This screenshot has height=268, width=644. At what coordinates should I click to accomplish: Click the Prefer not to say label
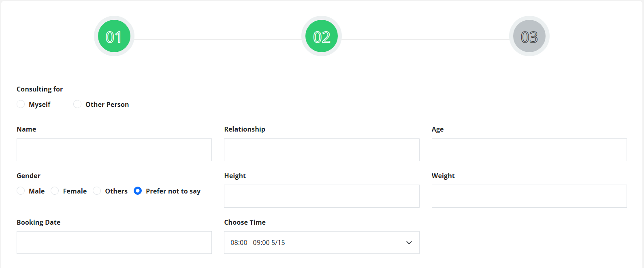point(173,191)
